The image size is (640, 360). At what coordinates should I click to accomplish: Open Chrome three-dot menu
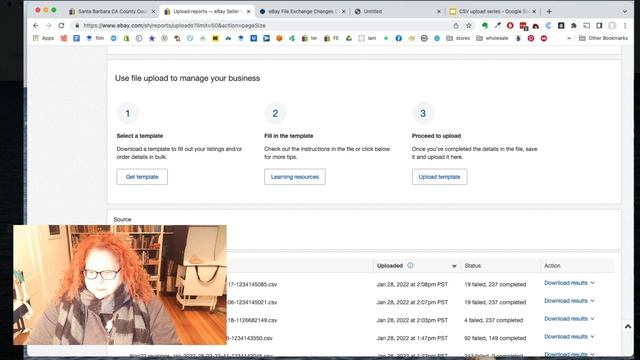coord(625,25)
